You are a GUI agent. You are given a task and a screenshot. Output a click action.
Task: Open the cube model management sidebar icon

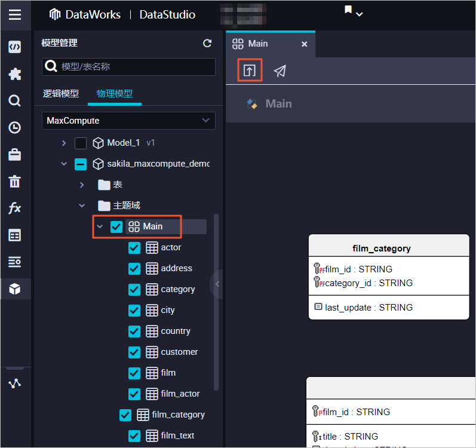click(x=15, y=289)
